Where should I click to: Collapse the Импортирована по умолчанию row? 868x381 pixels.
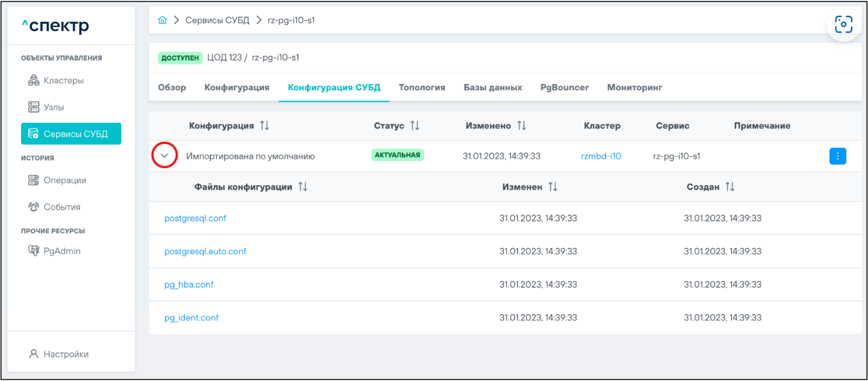(x=165, y=156)
